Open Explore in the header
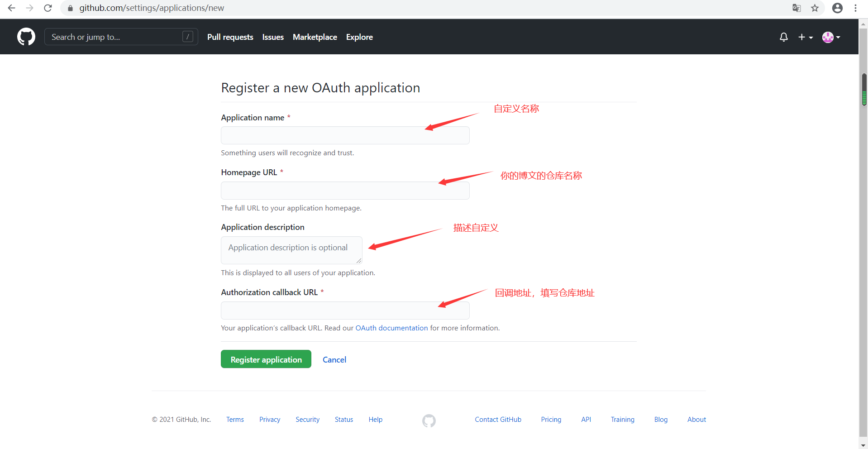 [359, 37]
